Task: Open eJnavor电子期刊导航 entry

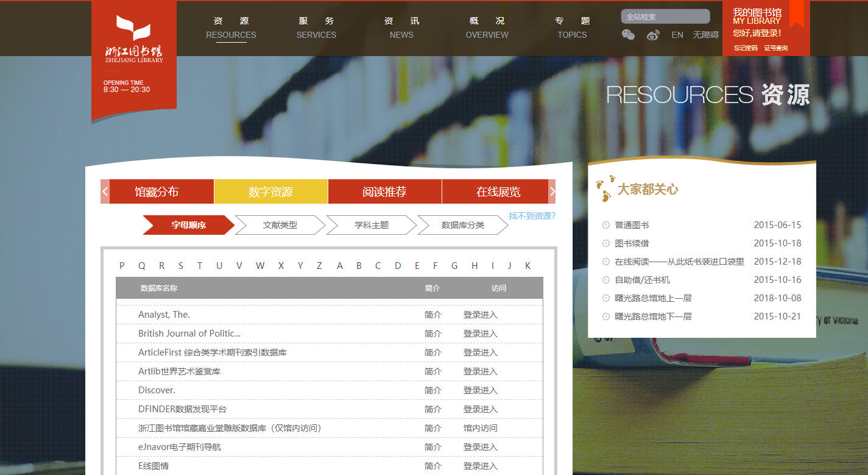Action: [180, 447]
